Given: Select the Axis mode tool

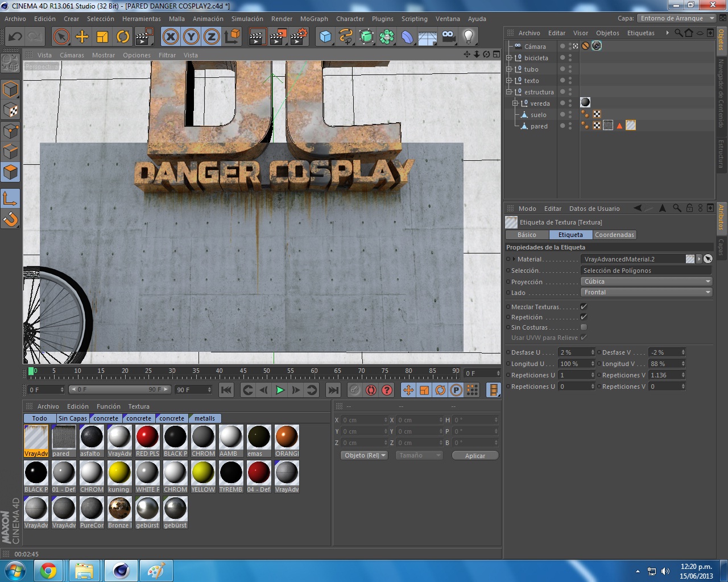Looking at the screenshot, I should coord(11,198).
